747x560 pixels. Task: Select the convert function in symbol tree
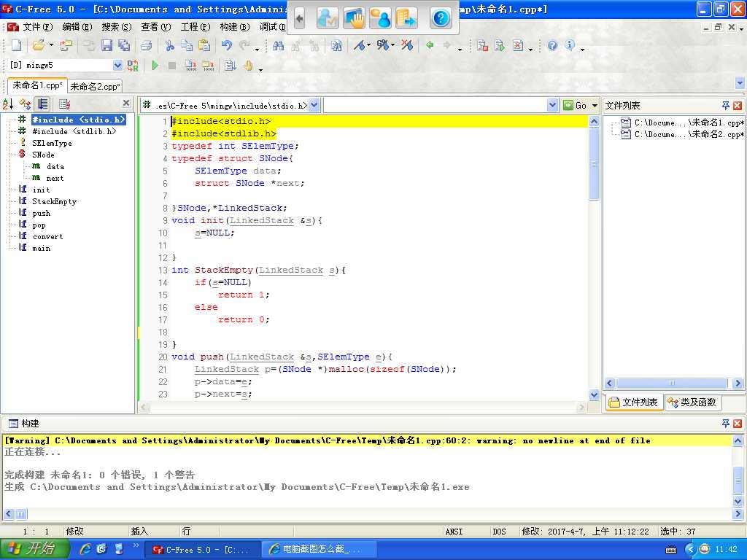tap(47, 237)
